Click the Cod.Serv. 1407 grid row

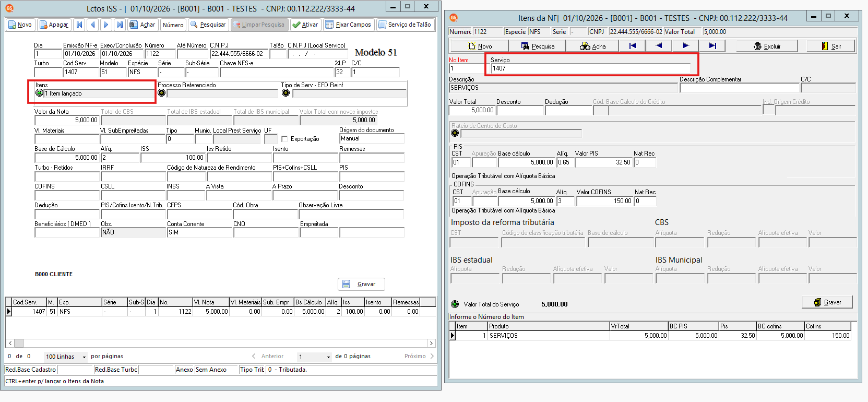[x=220, y=312]
